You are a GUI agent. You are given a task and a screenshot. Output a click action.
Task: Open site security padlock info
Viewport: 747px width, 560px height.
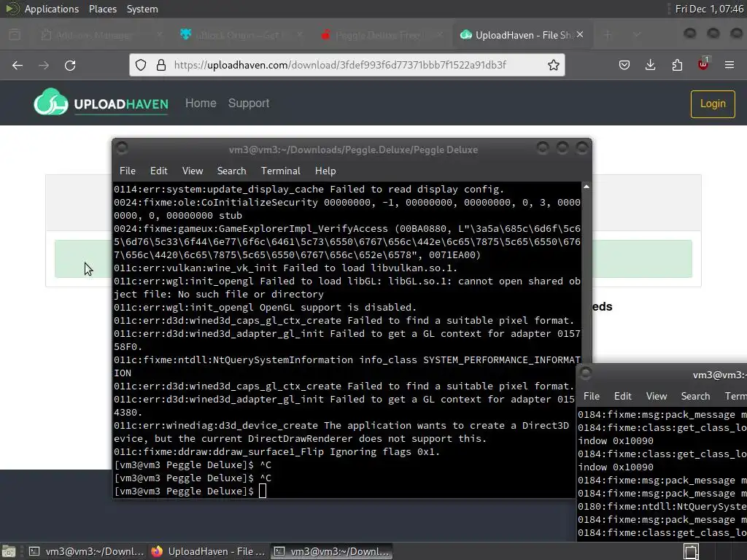pyautogui.click(x=161, y=65)
